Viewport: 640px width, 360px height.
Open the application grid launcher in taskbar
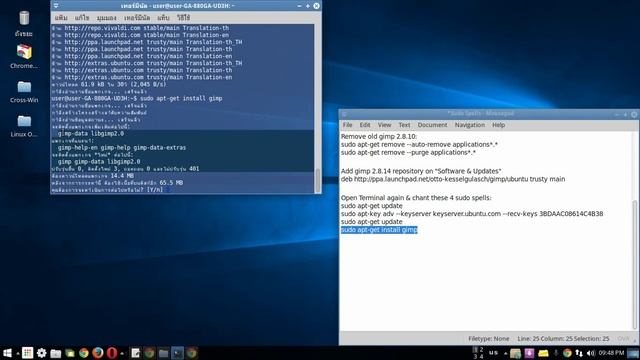click(x=27, y=353)
